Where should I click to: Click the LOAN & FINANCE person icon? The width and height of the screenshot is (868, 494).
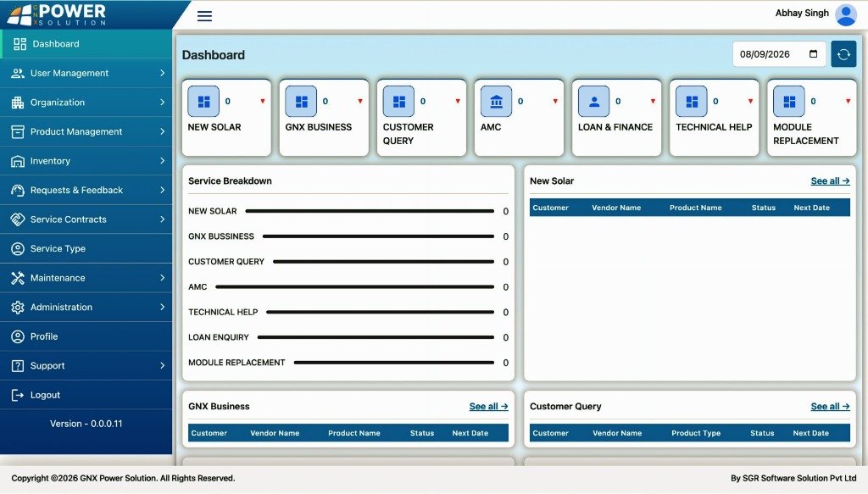(x=594, y=101)
